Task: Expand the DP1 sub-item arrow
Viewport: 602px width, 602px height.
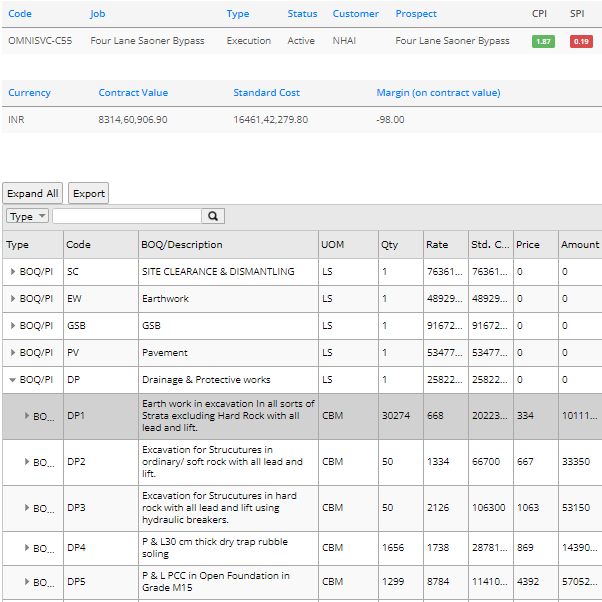Action: 27,416
